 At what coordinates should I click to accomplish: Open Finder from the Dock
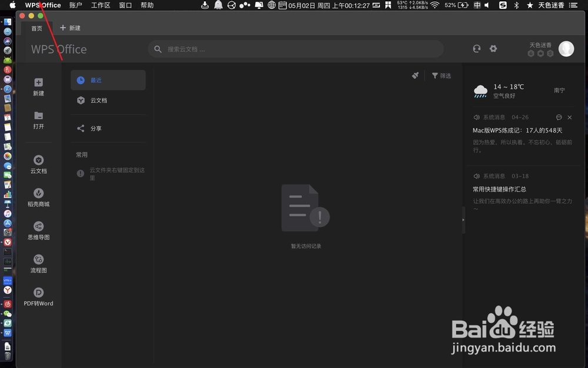click(8, 22)
